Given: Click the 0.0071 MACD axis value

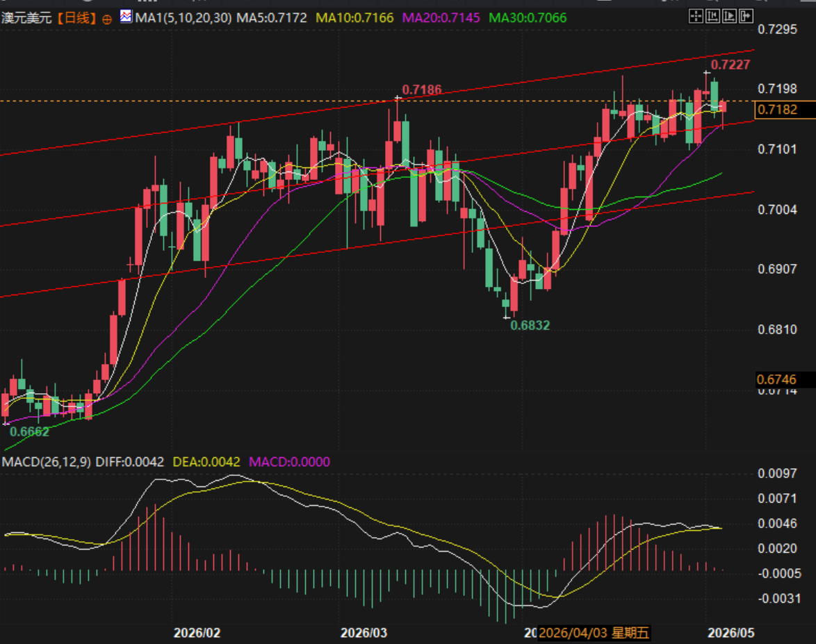Looking at the screenshot, I should [x=777, y=499].
